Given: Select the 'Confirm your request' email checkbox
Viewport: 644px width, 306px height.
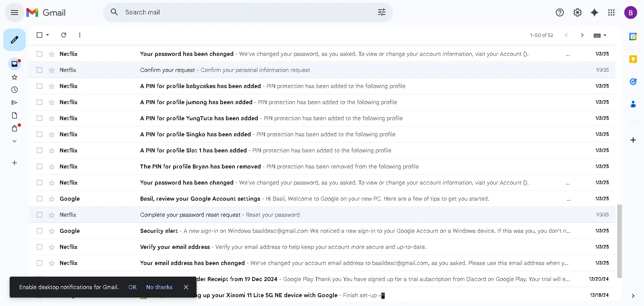Looking at the screenshot, I should pyautogui.click(x=39, y=70).
